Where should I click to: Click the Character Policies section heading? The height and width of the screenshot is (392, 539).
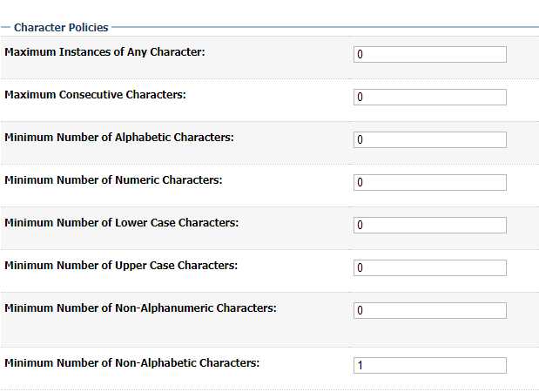click(61, 28)
